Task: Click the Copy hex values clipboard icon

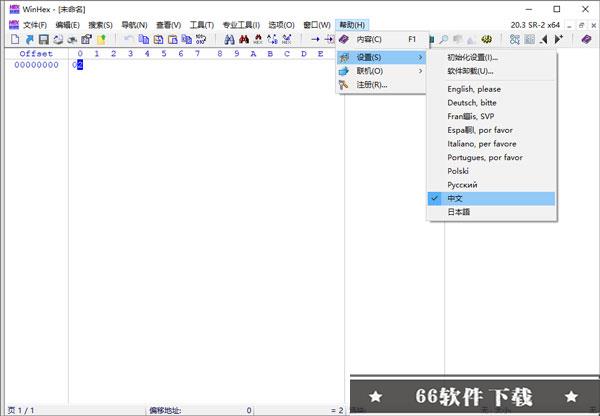Action: coord(187,39)
